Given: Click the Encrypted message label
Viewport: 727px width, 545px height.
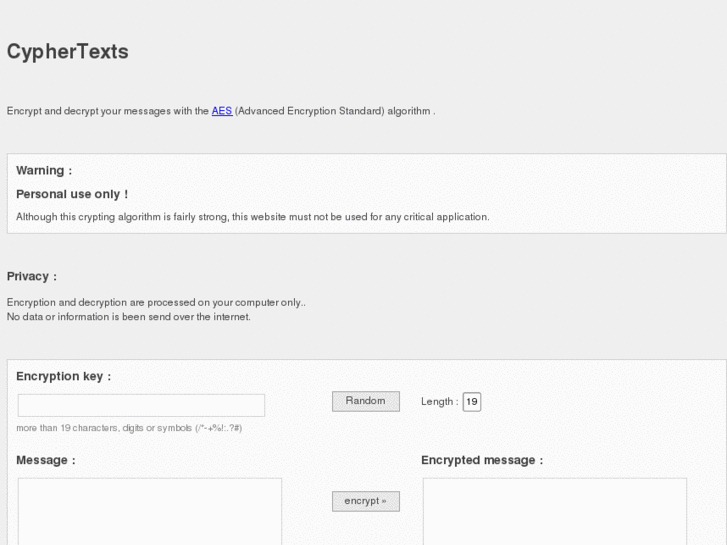Looking at the screenshot, I should point(481,460).
